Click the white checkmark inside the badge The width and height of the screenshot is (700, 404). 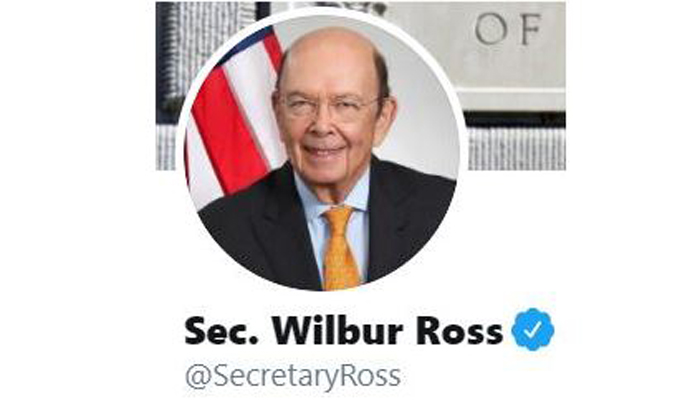pos(533,329)
